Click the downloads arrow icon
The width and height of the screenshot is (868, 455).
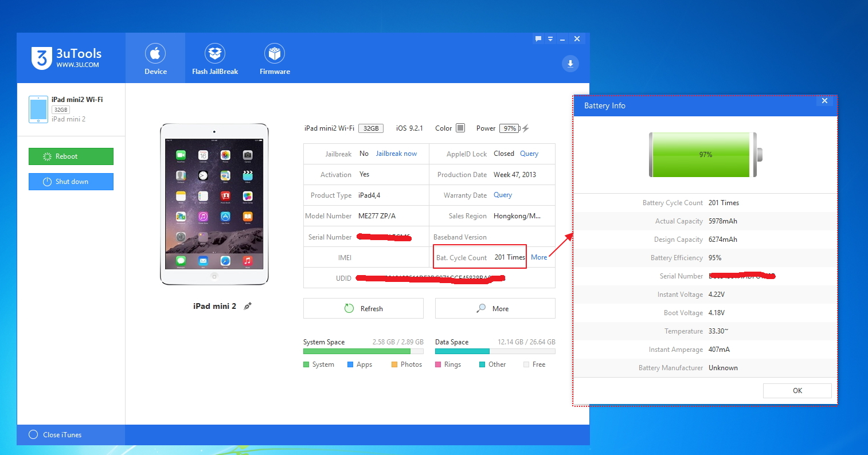pyautogui.click(x=570, y=64)
